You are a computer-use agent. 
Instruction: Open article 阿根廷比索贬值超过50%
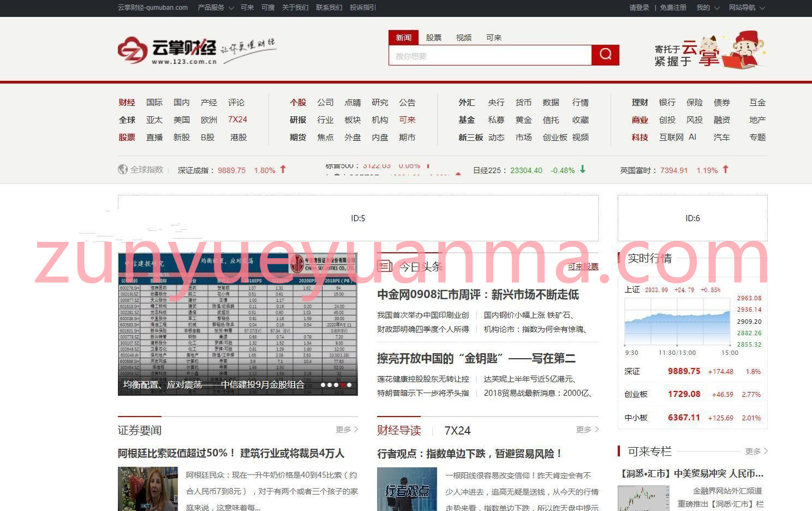231,453
